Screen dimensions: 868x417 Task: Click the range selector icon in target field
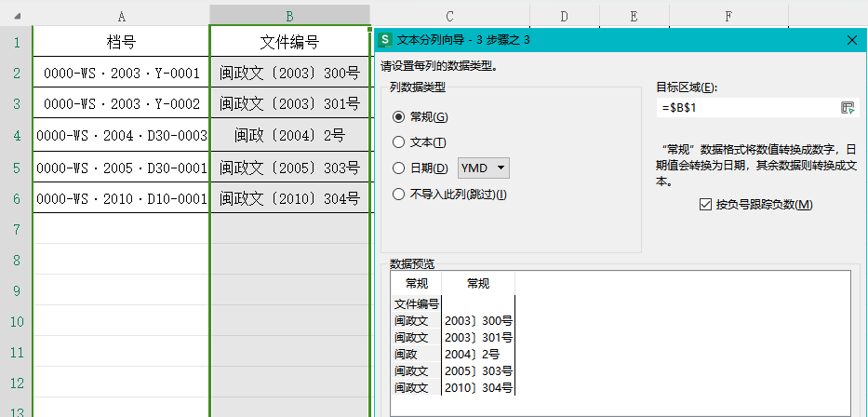(848, 108)
